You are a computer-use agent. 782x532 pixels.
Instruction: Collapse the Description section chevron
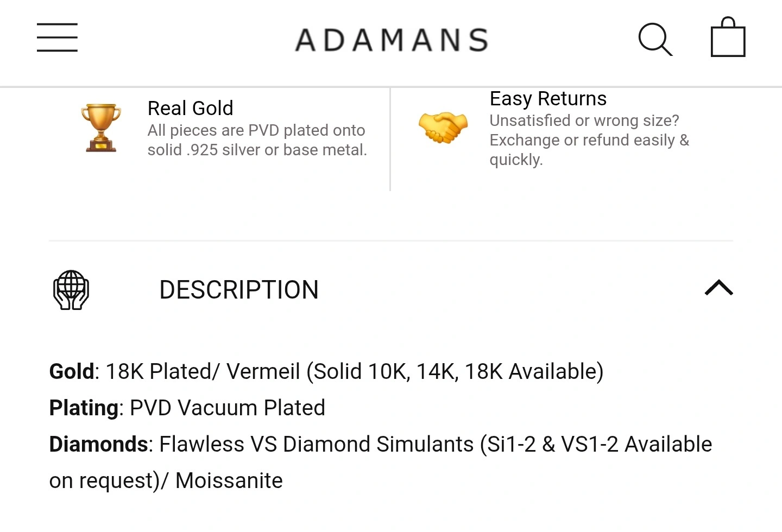(719, 288)
